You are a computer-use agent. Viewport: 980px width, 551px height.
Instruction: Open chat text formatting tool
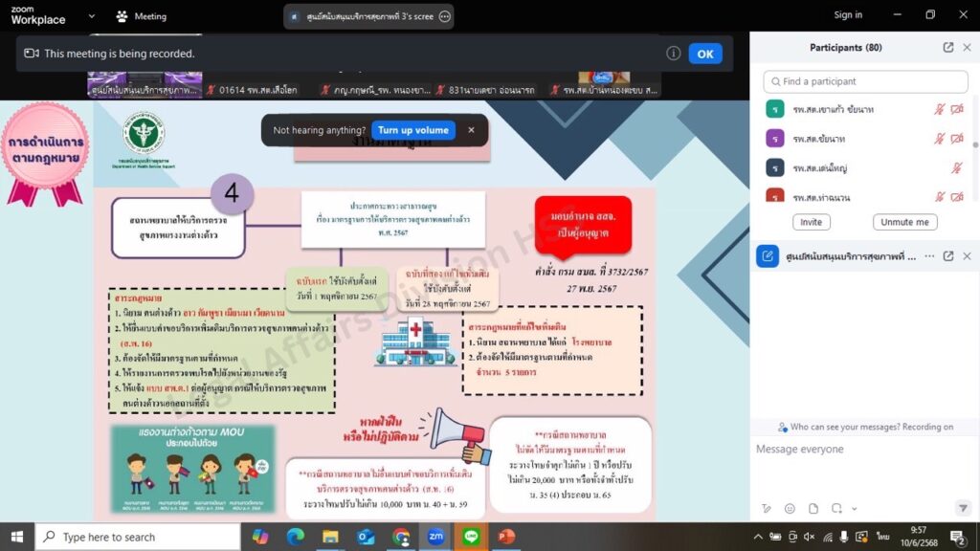pyautogui.click(x=767, y=509)
